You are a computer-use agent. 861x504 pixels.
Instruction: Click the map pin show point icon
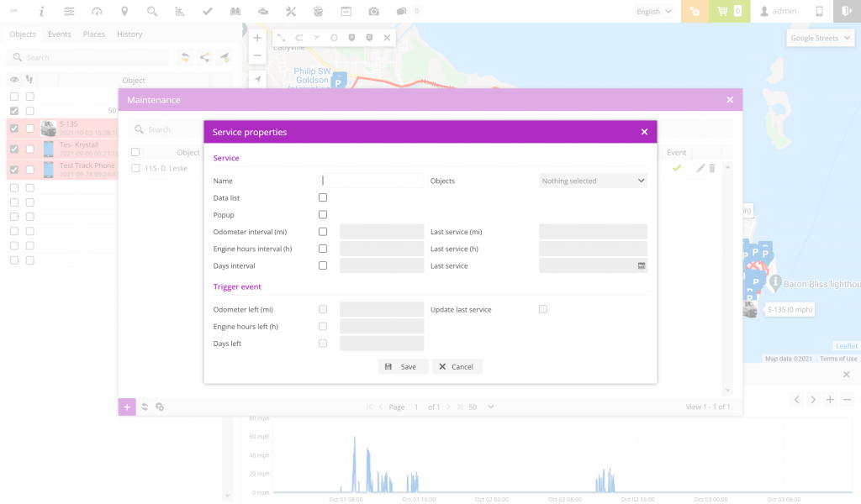tap(124, 11)
